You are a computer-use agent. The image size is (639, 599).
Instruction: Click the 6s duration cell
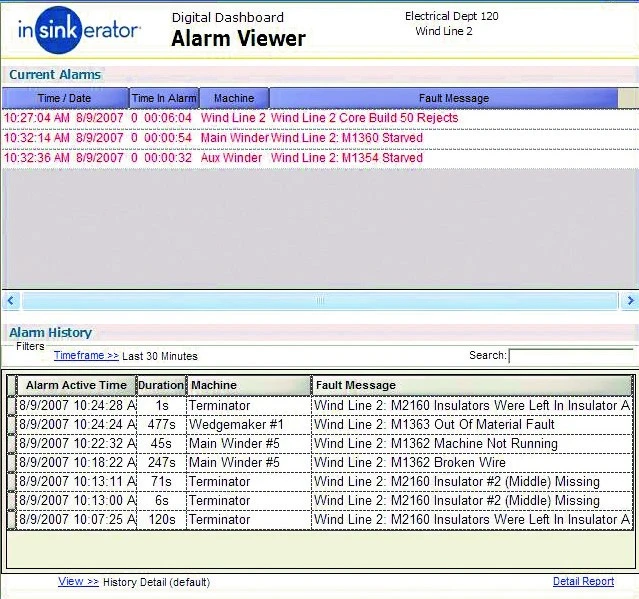tap(162, 501)
